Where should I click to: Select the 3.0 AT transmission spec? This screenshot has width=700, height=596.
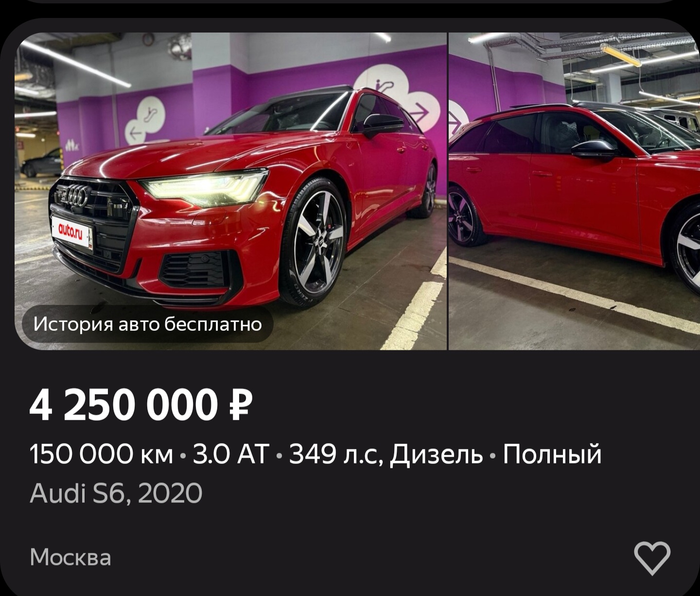(230, 454)
